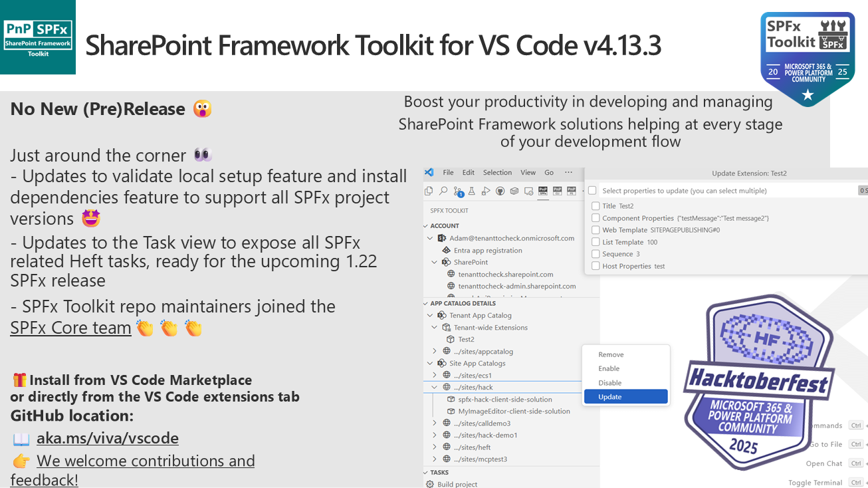Select spfx-hack-client-side-solution tree item
The image size is (868, 488).
504,400
